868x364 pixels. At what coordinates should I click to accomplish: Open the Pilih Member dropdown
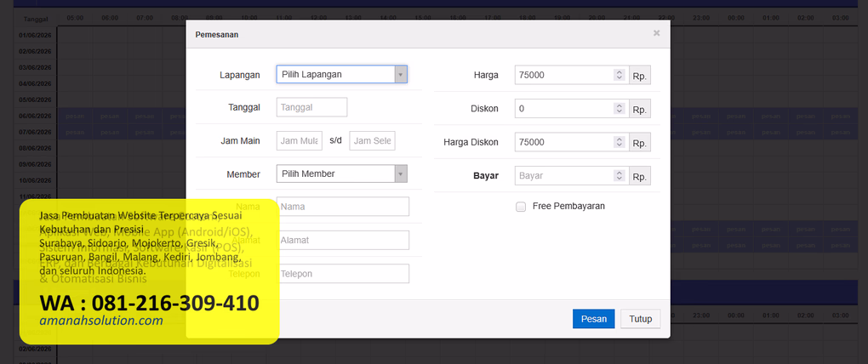(341, 173)
